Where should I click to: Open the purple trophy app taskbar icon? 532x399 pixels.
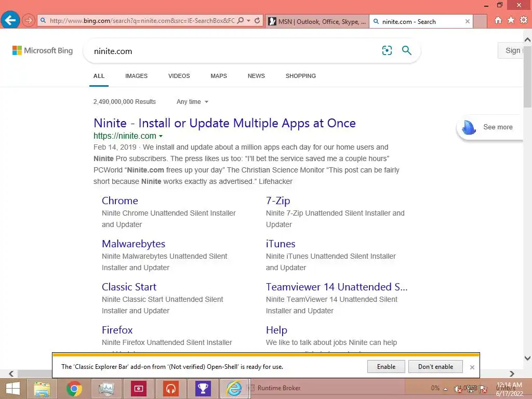[203, 389]
